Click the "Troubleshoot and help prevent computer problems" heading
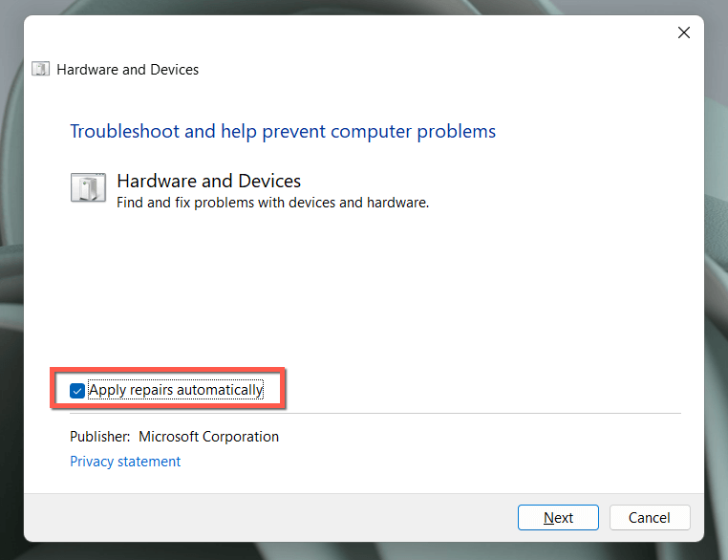The width and height of the screenshot is (728, 560). [x=283, y=131]
